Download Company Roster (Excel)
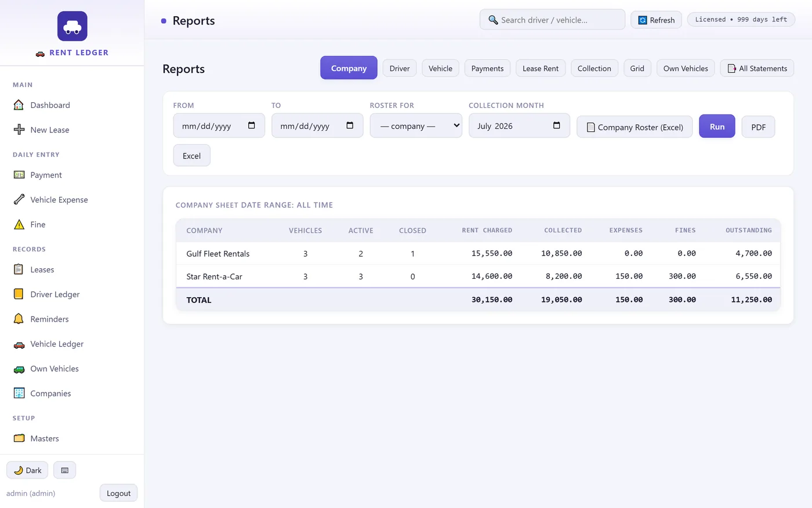Image resolution: width=812 pixels, height=508 pixels. tap(635, 127)
